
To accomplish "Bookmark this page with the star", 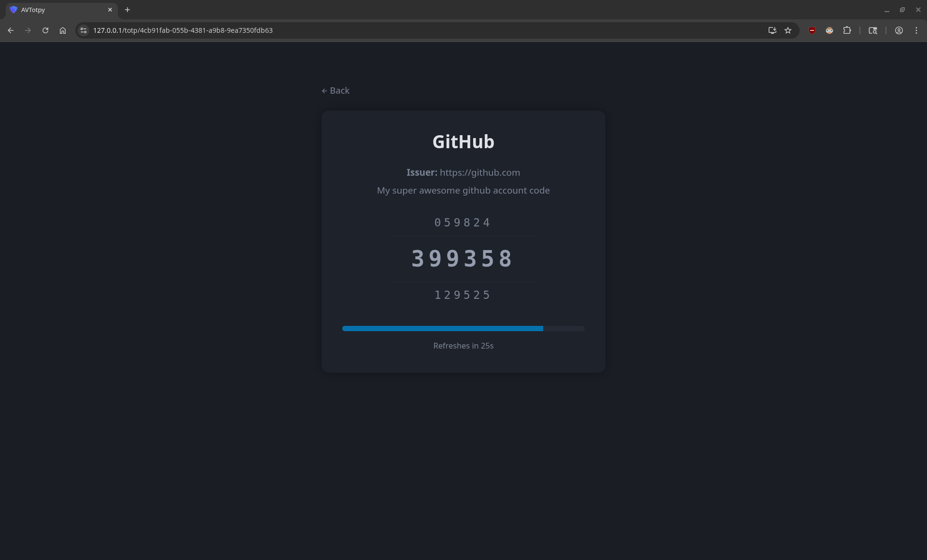I will (x=788, y=30).
